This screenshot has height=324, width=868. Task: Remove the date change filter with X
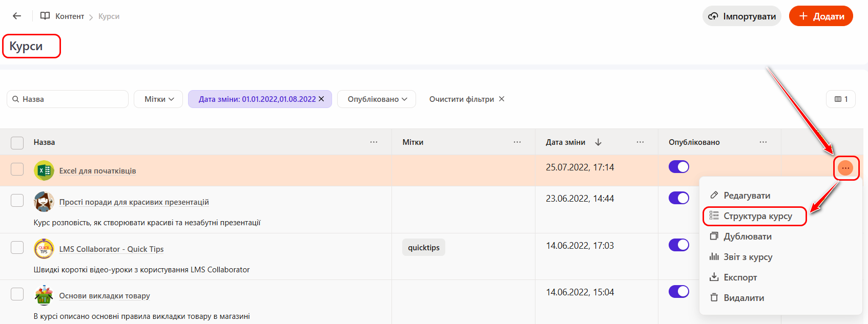coord(321,99)
